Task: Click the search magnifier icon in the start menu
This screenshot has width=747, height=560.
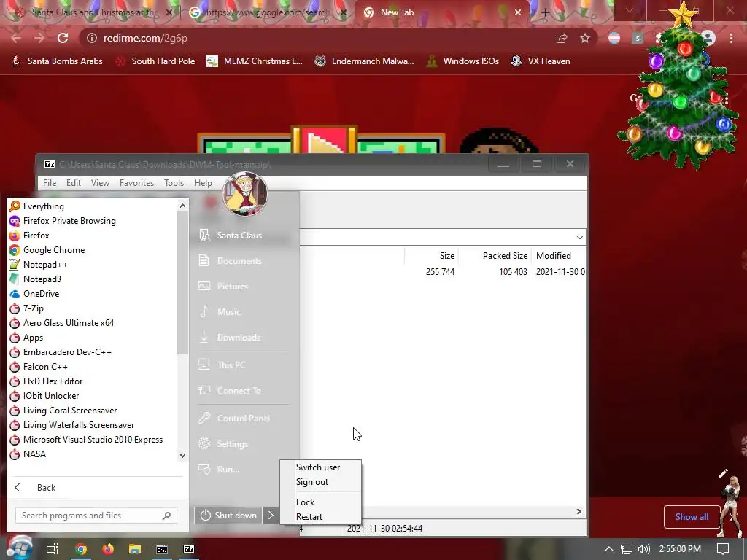Action: pyautogui.click(x=167, y=516)
